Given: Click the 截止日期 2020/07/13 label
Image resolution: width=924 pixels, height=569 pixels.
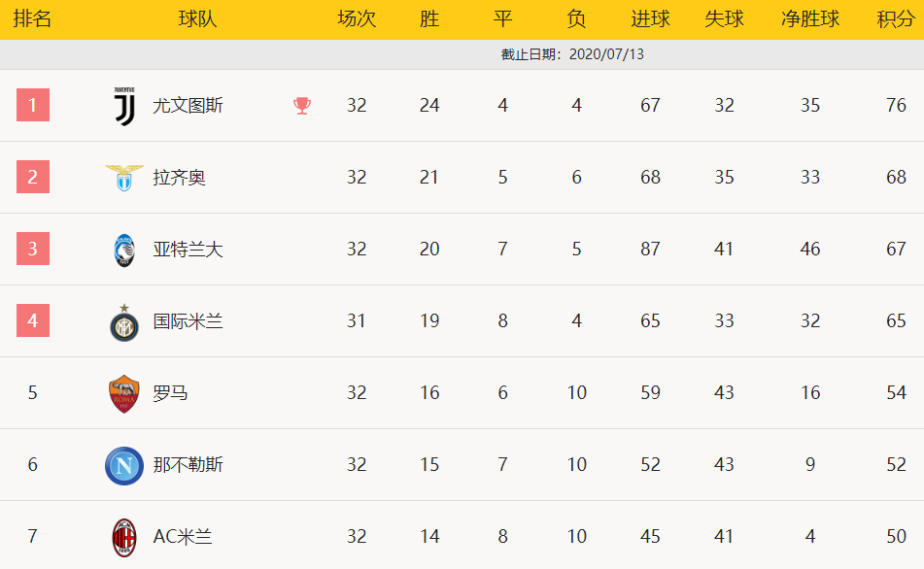Looking at the screenshot, I should 572,54.
